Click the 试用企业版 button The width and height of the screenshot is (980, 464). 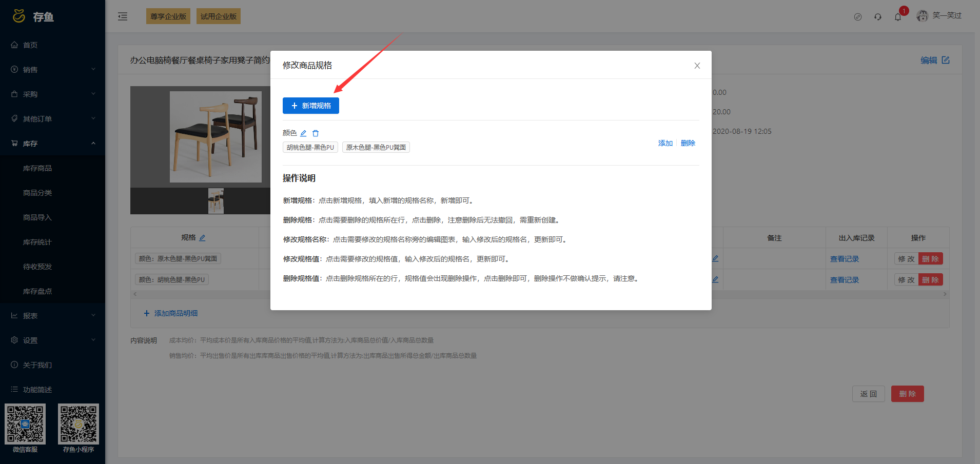pos(219,16)
